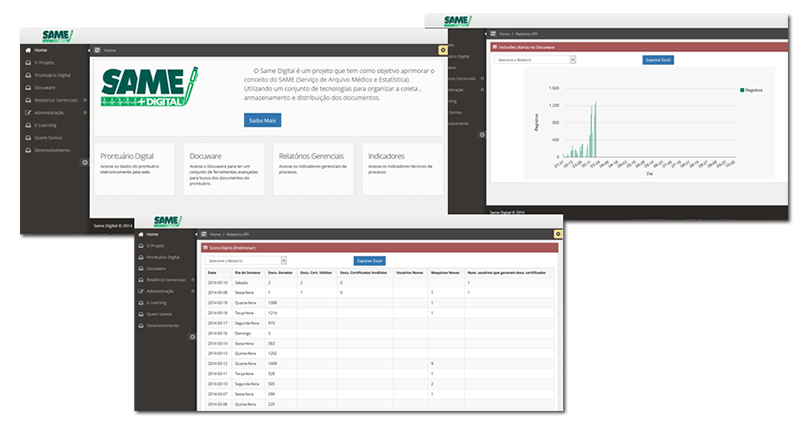This screenshot has width=808, height=425.
Task: Open the O Projeto menu item
Action: coord(44,62)
